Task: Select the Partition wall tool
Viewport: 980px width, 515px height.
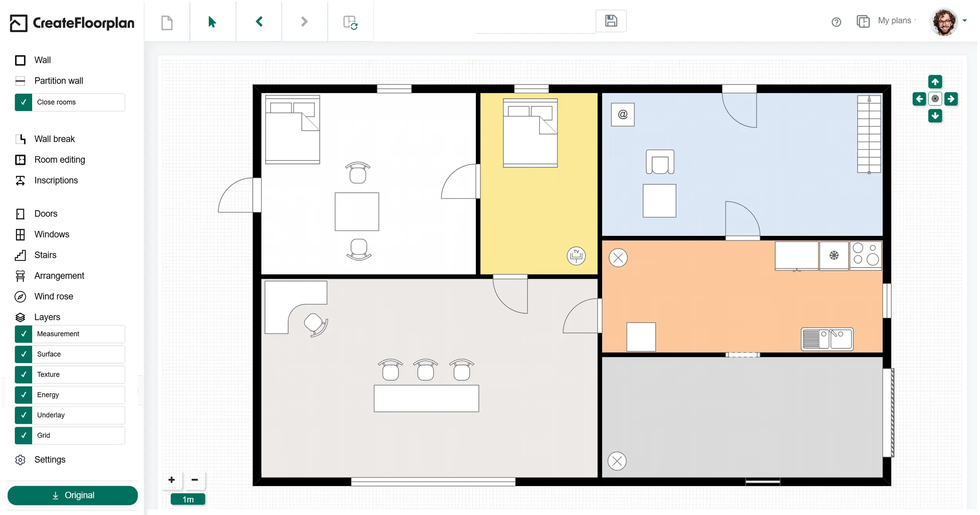Action: pos(58,81)
